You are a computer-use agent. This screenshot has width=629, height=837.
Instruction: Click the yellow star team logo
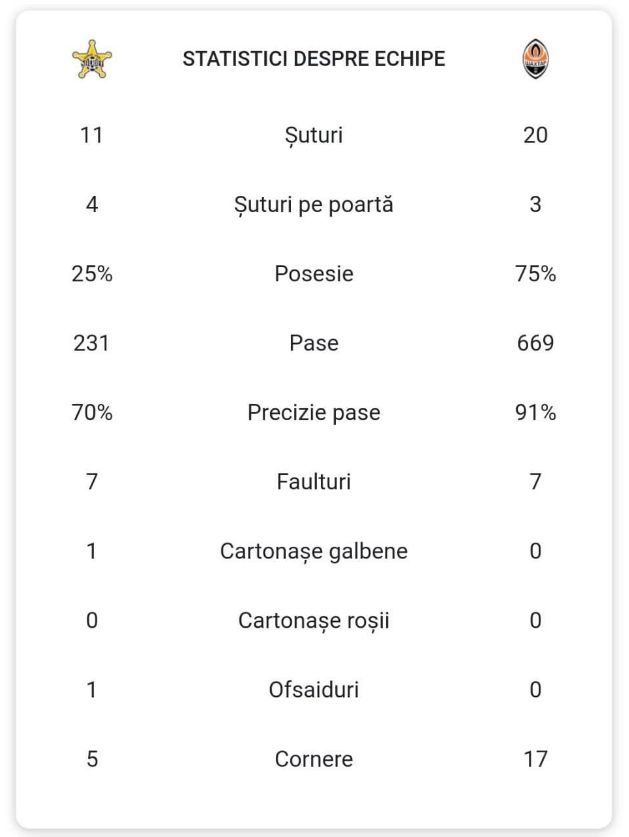pos(93,60)
